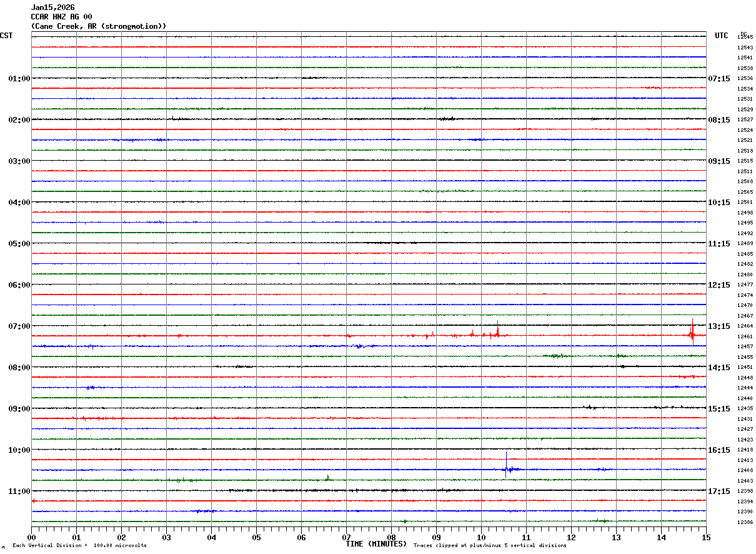This screenshot has height=554, width=756.
Task: Click the minute 00 tick label on bottom axis
Action: click(x=32, y=537)
